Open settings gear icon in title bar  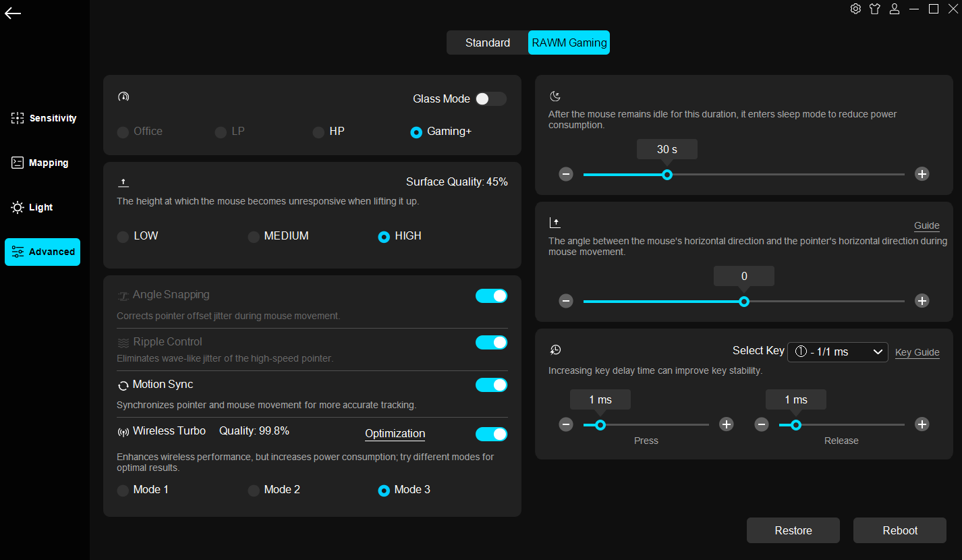tap(855, 9)
